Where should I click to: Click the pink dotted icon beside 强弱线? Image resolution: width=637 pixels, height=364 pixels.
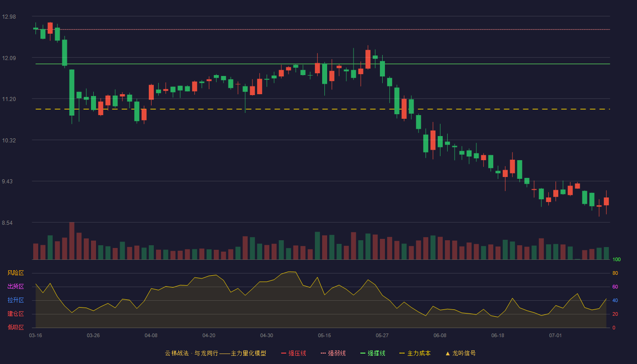323,353
